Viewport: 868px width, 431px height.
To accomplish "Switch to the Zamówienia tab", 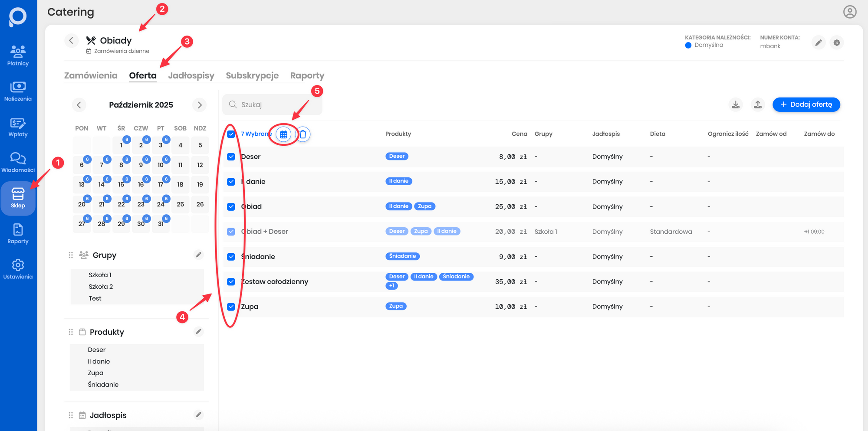I will (91, 75).
